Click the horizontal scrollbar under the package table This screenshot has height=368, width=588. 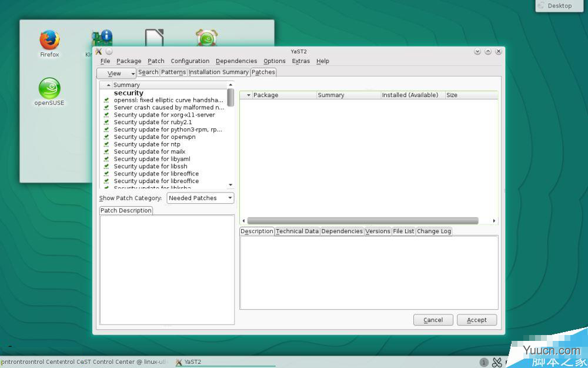pyautogui.click(x=362, y=221)
